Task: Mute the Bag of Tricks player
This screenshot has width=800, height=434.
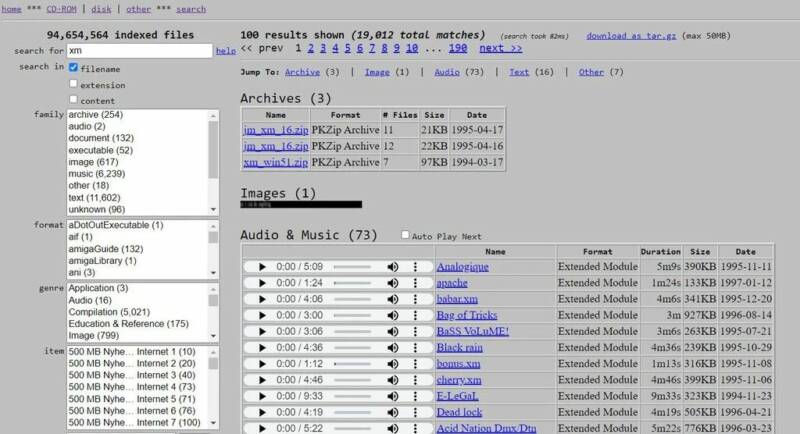Action: pyautogui.click(x=392, y=315)
